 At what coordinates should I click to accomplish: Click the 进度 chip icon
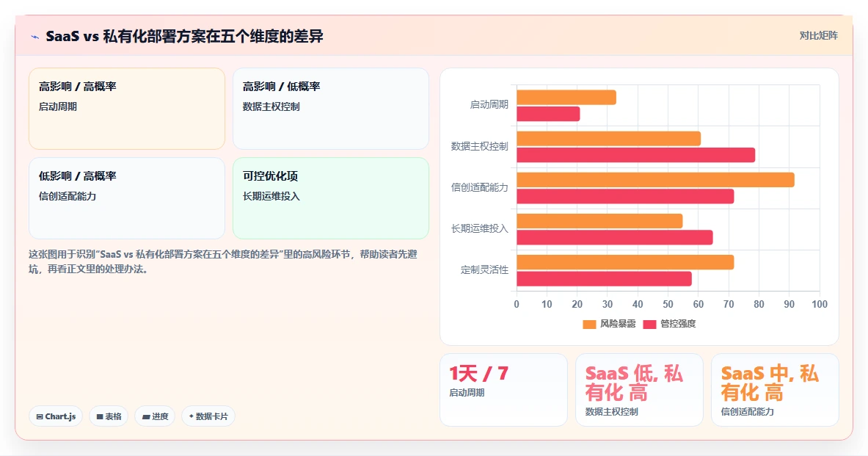tap(146, 416)
